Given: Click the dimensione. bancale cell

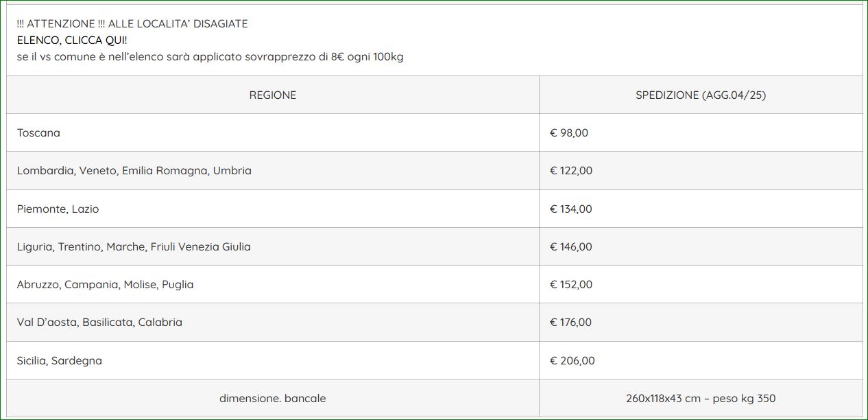Looking at the screenshot, I should [x=273, y=398].
